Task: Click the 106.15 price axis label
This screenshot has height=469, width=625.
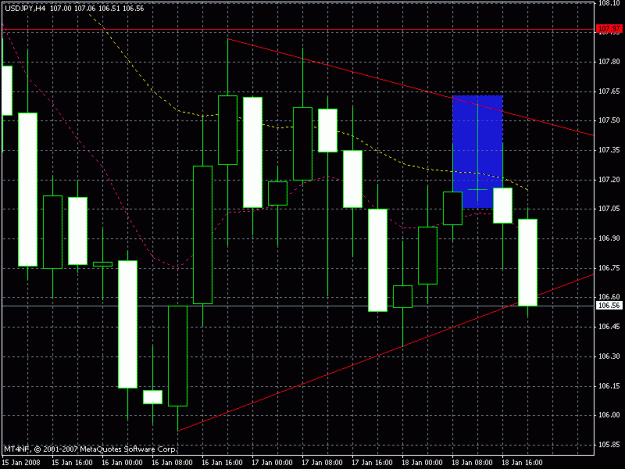Action: [x=609, y=386]
